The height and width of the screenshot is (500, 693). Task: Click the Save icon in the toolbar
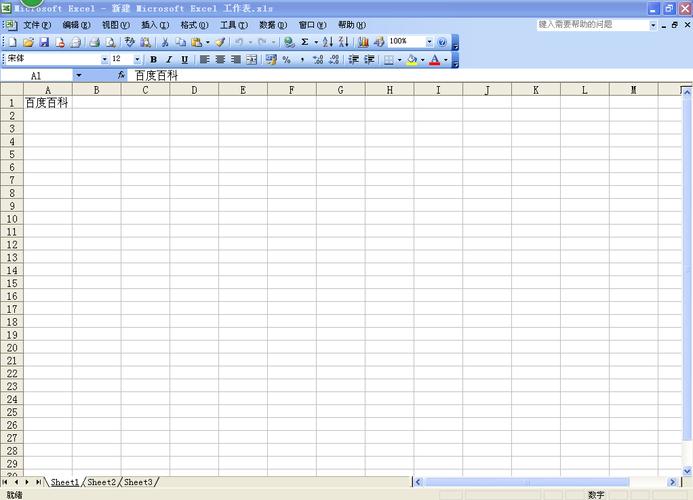(44, 42)
